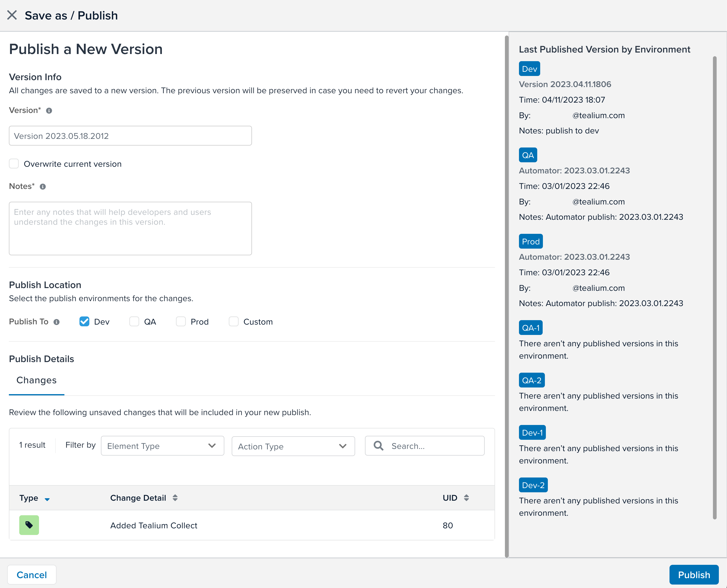Check the Prod publish environment
The image size is (727, 588).
pos(181,321)
